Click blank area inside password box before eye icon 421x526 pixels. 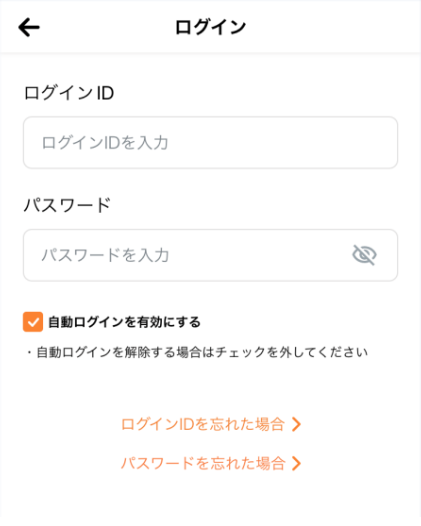point(260,255)
